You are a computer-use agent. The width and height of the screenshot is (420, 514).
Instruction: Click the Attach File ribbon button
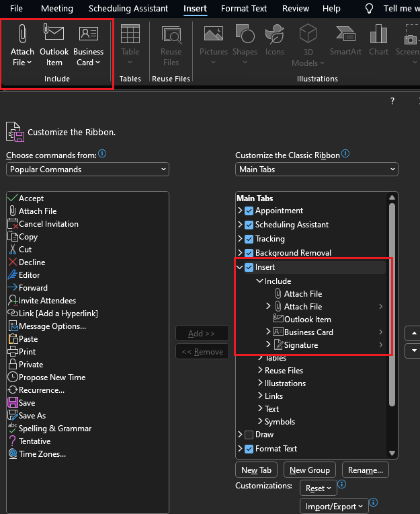[x=22, y=45]
